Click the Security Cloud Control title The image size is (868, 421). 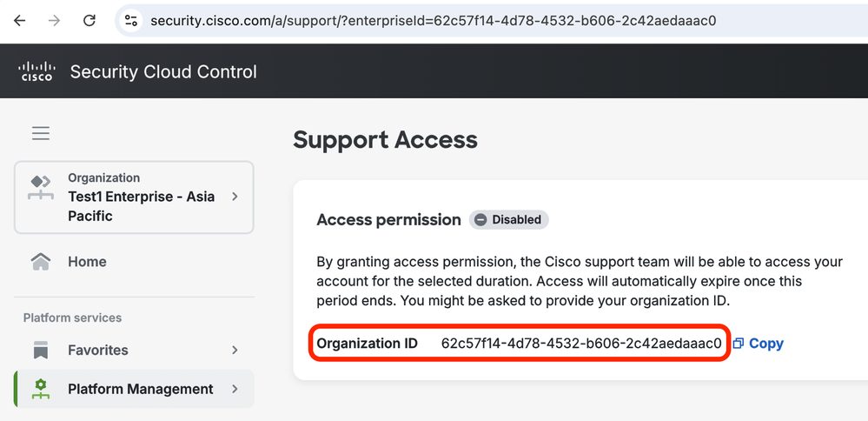click(x=163, y=72)
